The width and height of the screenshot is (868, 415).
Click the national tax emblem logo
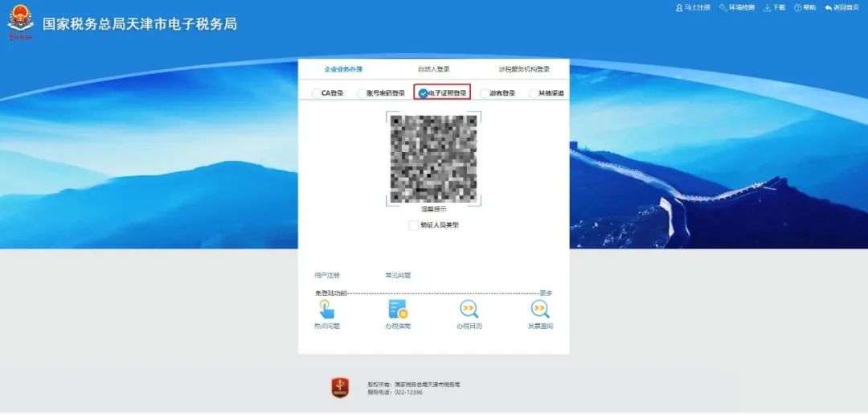click(20, 23)
